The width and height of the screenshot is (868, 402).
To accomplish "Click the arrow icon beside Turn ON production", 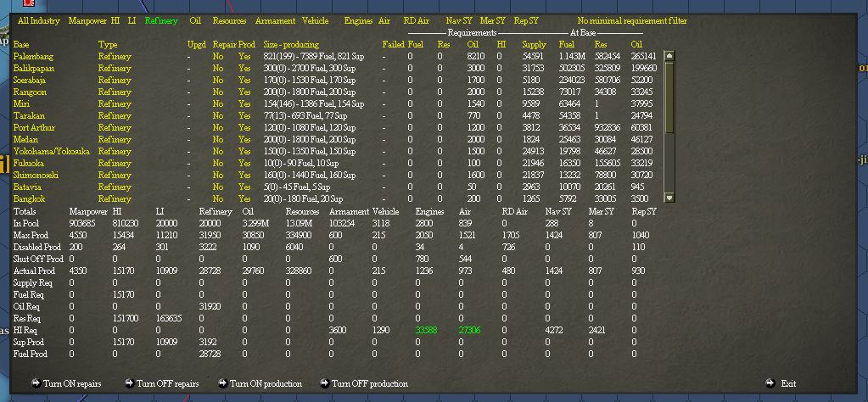I will (223, 383).
